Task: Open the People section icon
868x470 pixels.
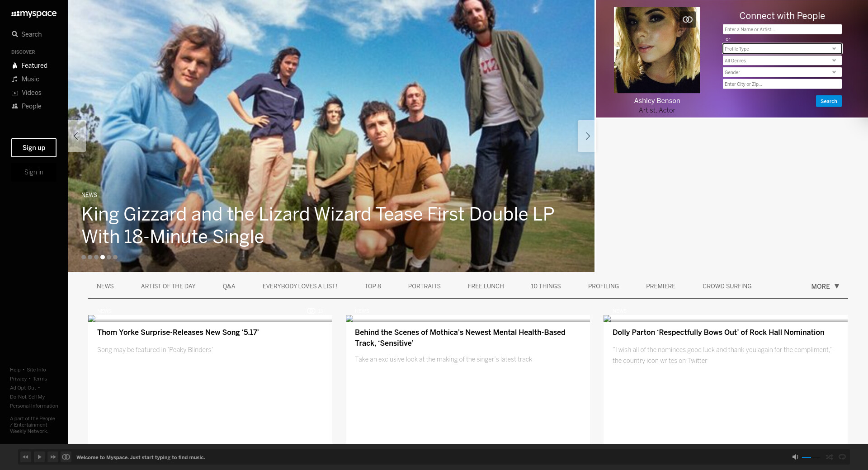Action: click(15, 106)
